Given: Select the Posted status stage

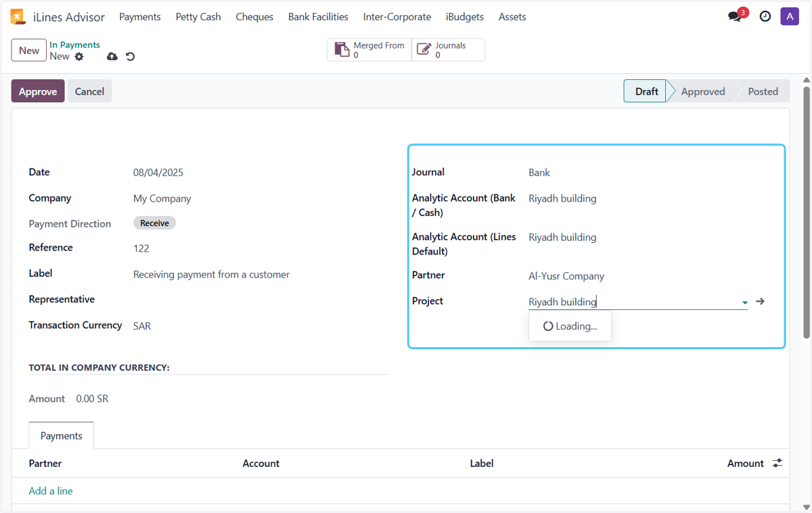Looking at the screenshot, I should pos(763,91).
